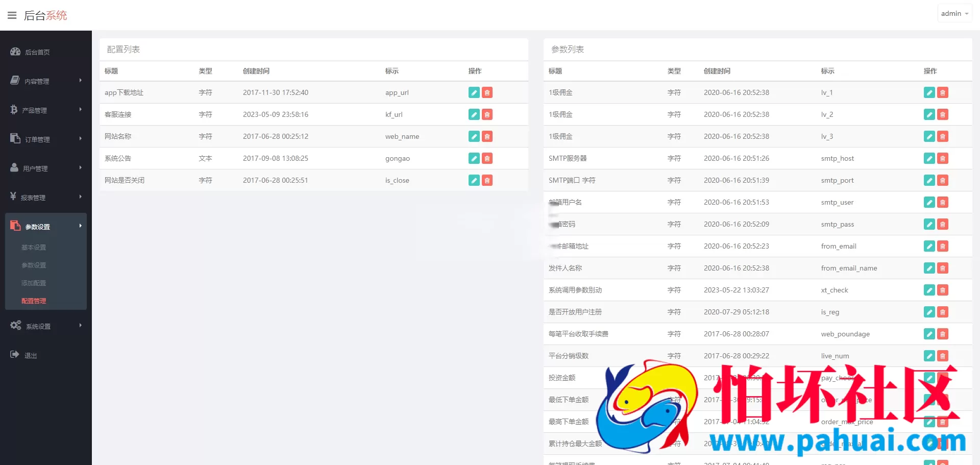Delete the web_poundage parameter row
980x465 pixels.
point(942,334)
